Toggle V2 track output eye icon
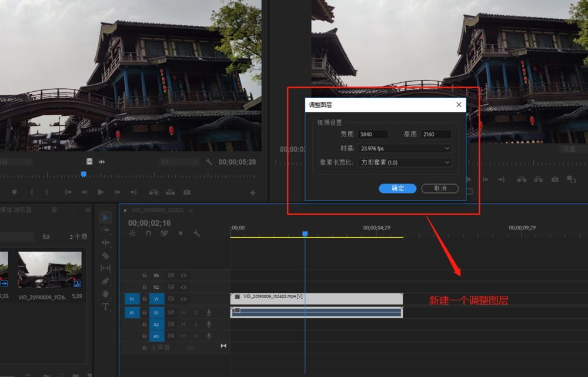Image resolution: width=588 pixels, height=377 pixels. [182, 286]
